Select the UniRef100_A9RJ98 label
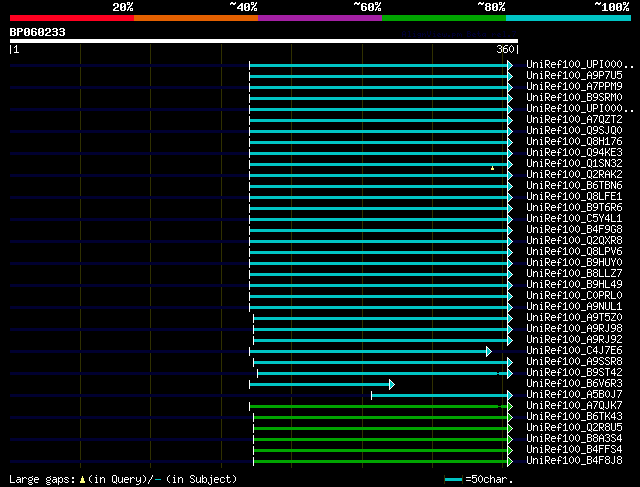The image size is (640, 487). [574, 329]
